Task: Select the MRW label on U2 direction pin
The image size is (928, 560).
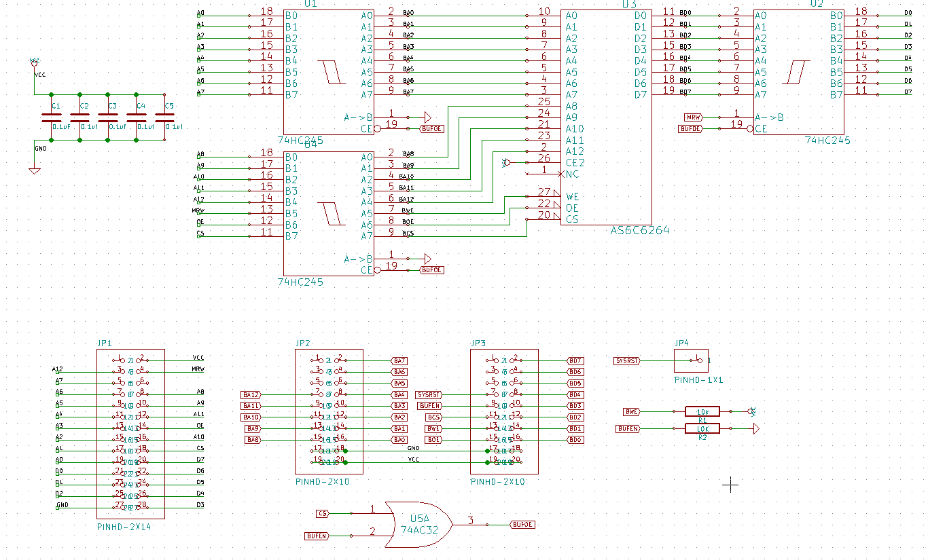Action: [x=692, y=117]
